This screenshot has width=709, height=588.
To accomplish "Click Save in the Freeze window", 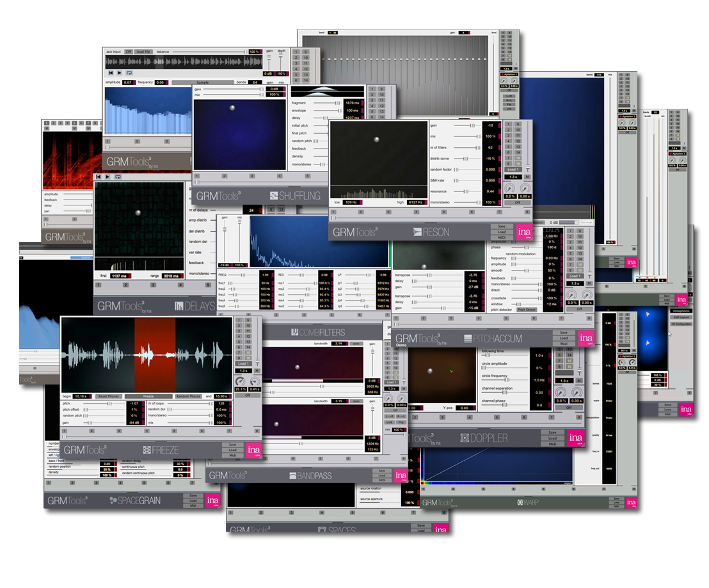I will 232,445.
